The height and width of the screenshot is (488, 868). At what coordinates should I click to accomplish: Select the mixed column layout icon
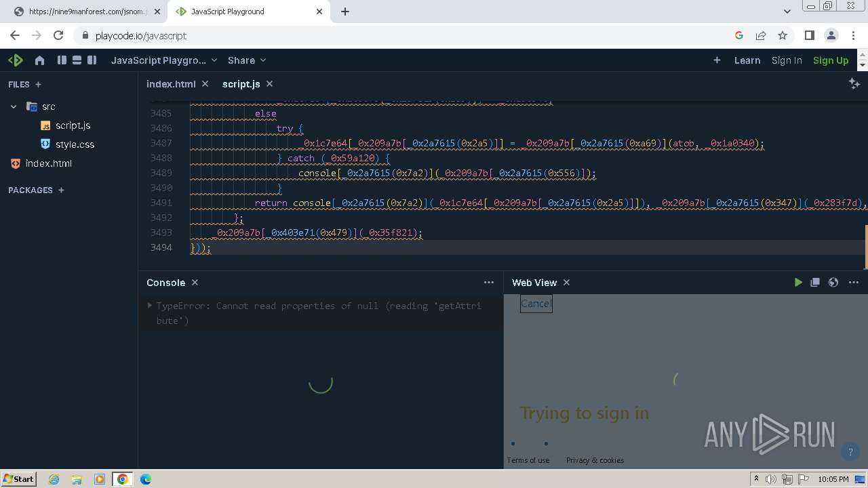(x=92, y=60)
